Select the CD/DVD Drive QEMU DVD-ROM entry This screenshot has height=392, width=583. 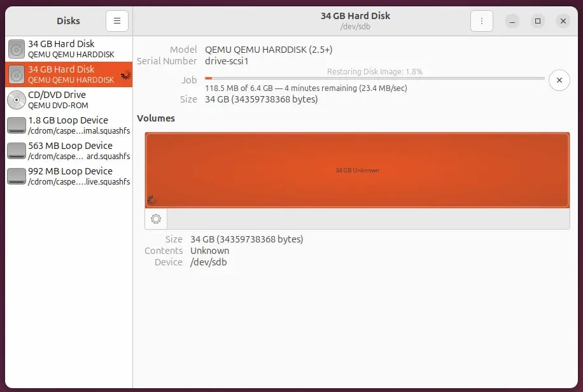point(69,100)
